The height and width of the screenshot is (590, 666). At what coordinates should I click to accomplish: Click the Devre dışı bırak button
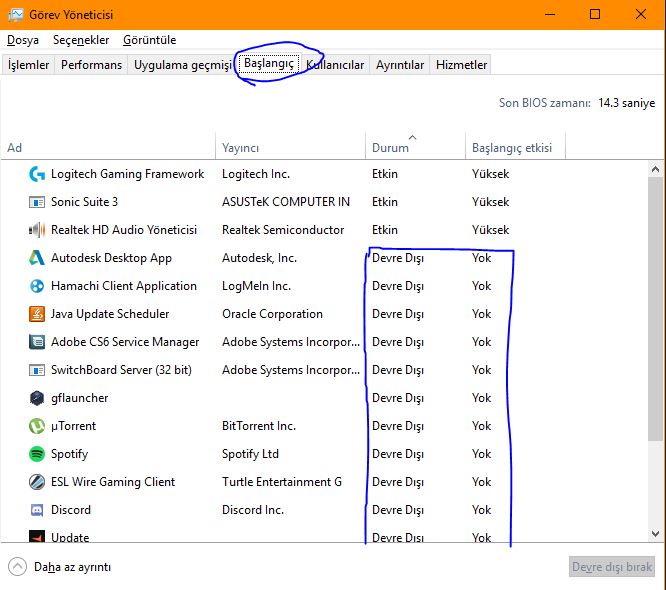click(612, 567)
